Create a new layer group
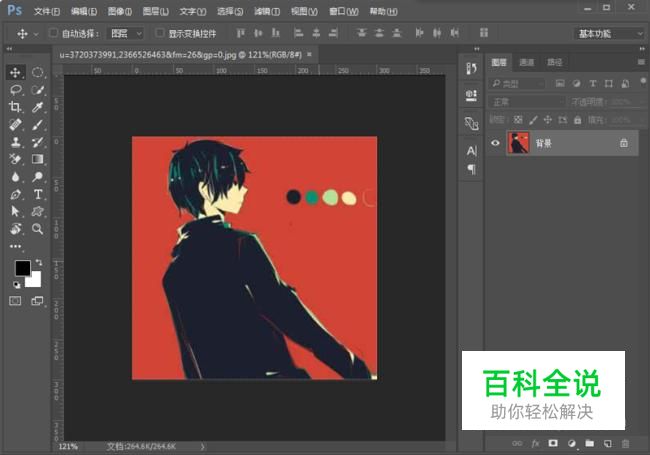Viewport: 650px width, 455px height. [x=589, y=443]
